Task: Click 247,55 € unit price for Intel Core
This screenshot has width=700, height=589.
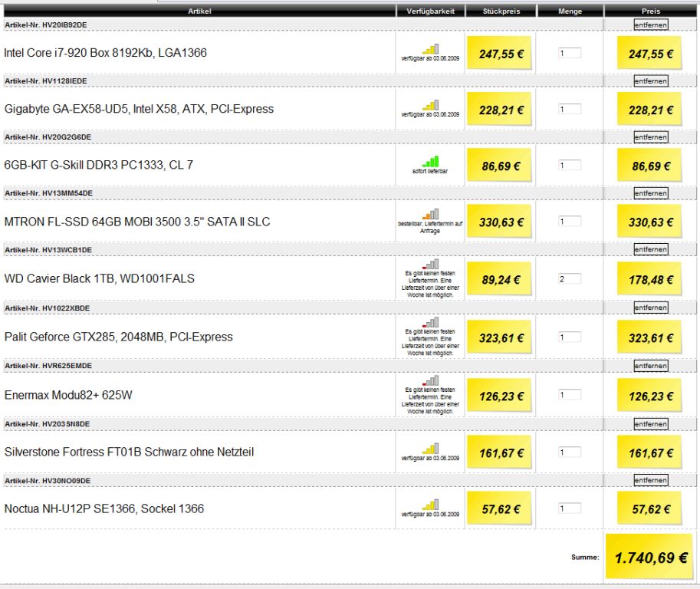Action: [x=501, y=54]
